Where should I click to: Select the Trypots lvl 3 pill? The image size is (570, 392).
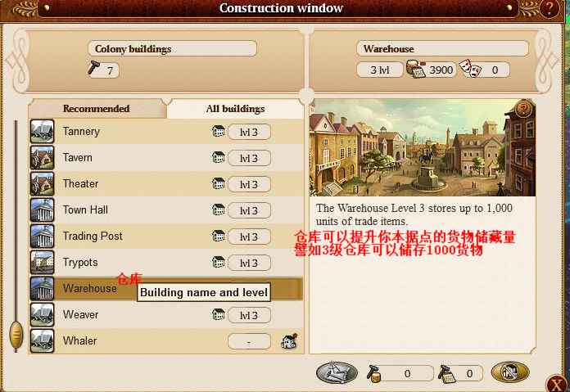point(249,263)
